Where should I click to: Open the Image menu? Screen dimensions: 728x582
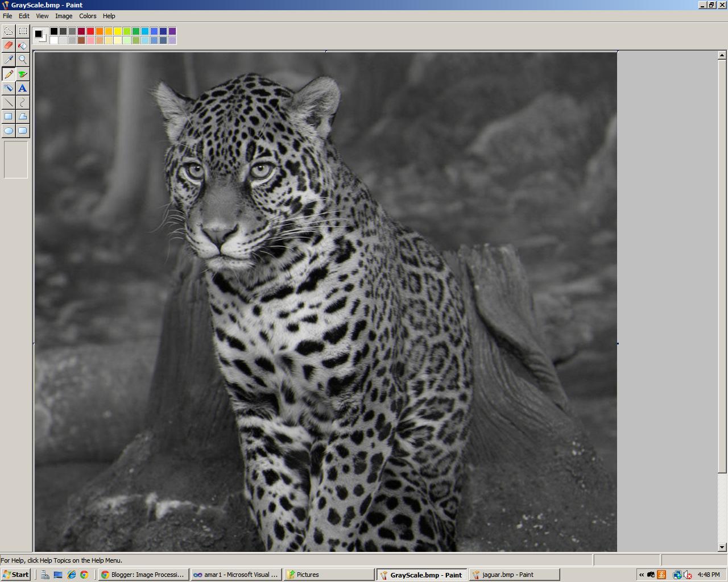click(63, 16)
